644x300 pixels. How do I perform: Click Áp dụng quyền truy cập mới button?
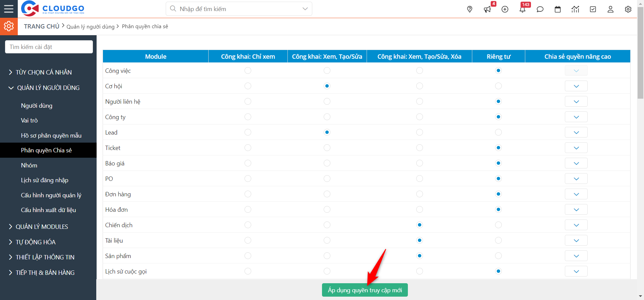click(x=365, y=290)
